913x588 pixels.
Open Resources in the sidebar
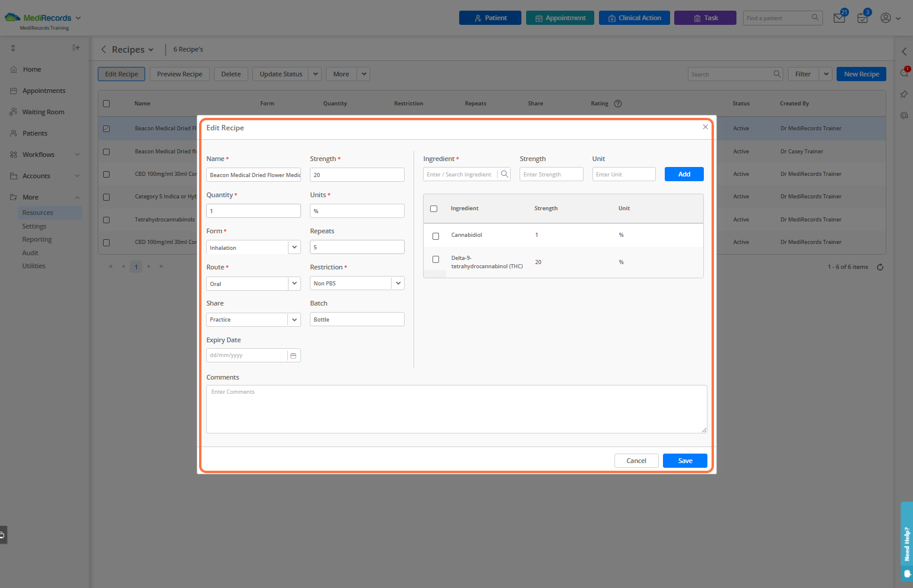pos(38,213)
